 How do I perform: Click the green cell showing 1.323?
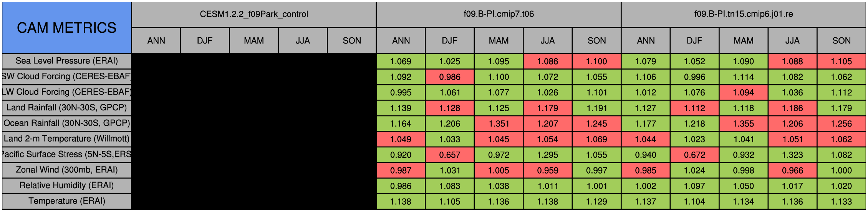[792, 155]
